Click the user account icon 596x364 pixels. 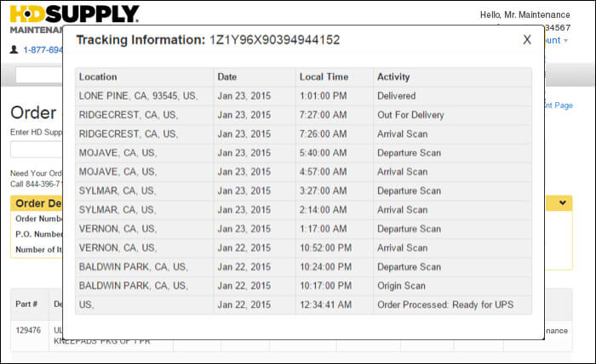14,49
